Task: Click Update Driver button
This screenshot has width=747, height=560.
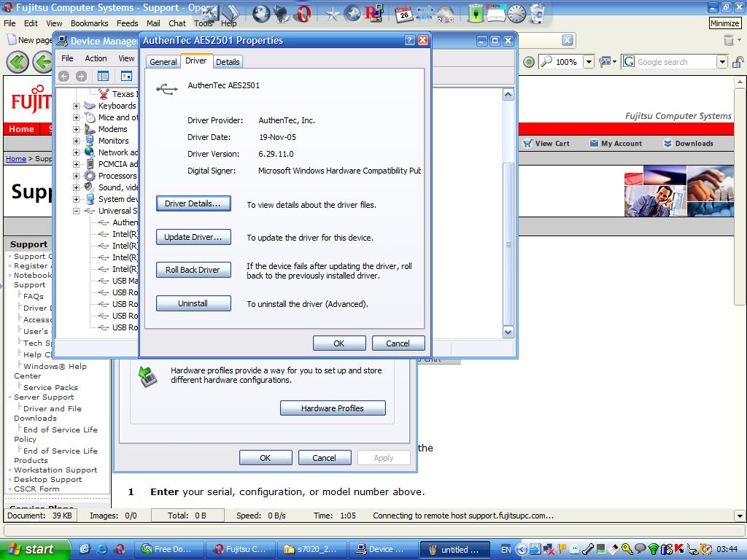Action: click(x=193, y=237)
